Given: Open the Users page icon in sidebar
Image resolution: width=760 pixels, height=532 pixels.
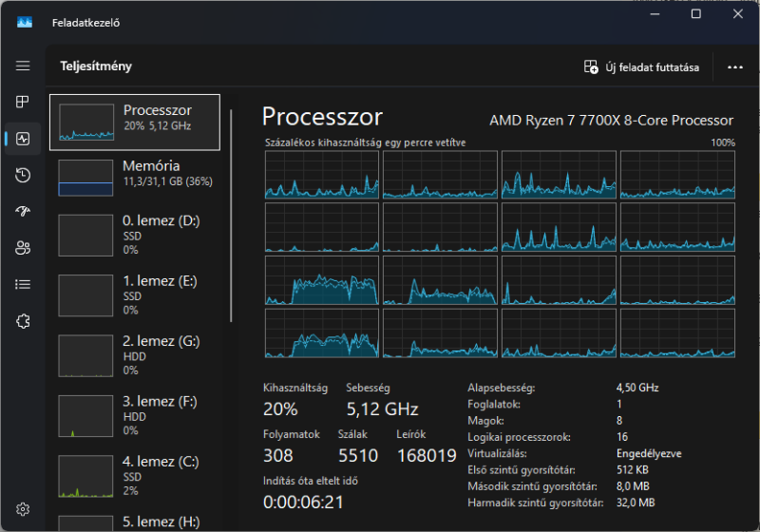Looking at the screenshot, I should pos(23,248).
